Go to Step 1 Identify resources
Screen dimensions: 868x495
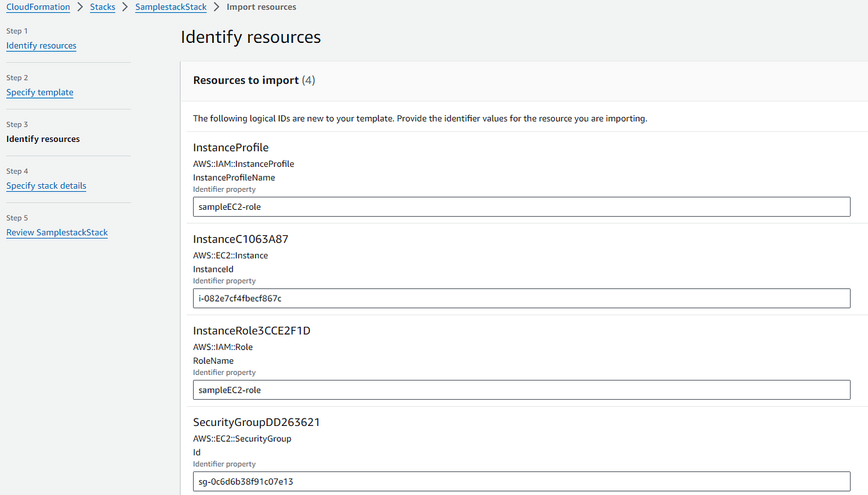(x=41, y=45)
